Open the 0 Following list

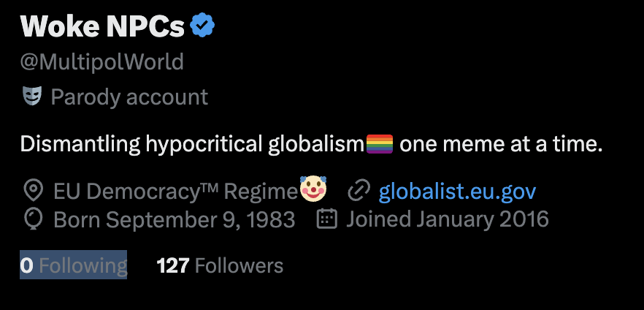point(74,265)
